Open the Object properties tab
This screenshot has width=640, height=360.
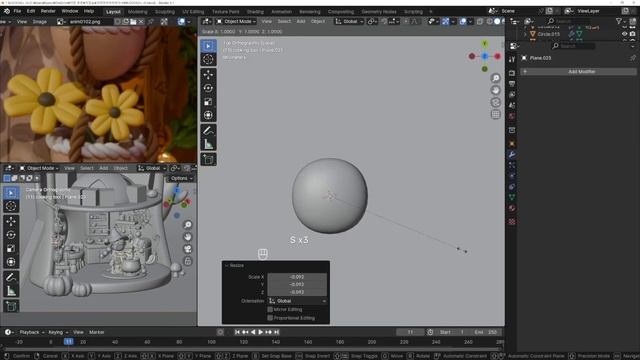click(512, 144)
